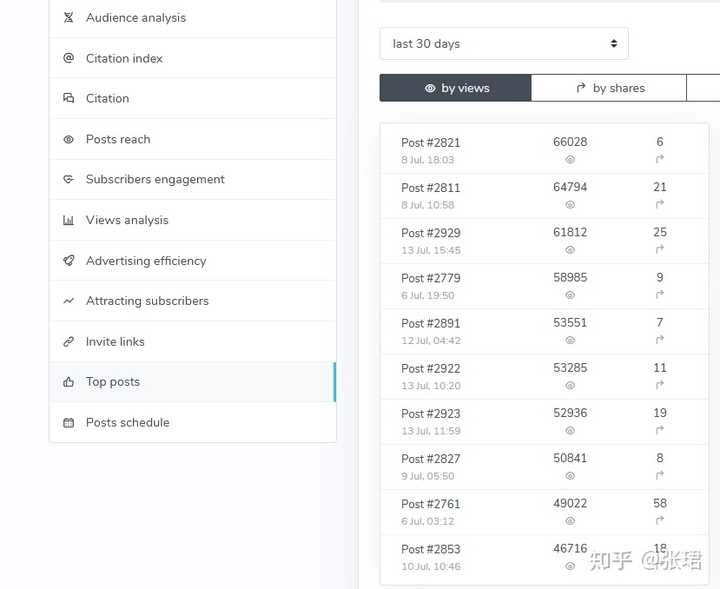720x589 pixels.
Task: Click the Views analysis bar chart icon
Action: coord(68,220)
